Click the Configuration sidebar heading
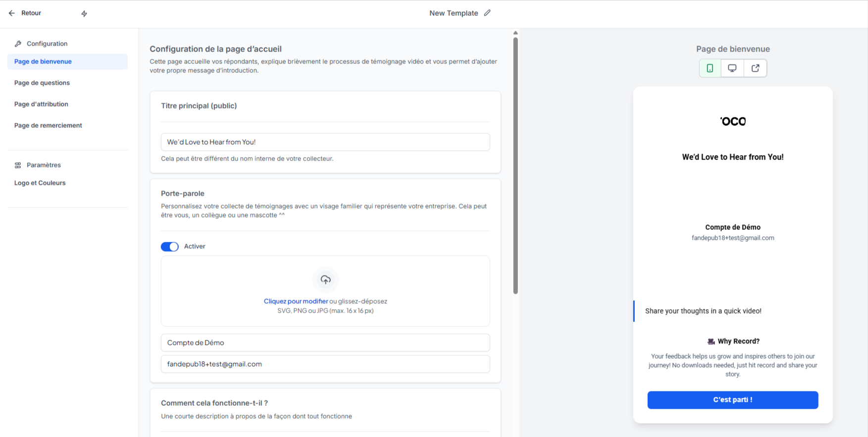Image resolution: width=868 pixels, height=437 pixels. 47,44
